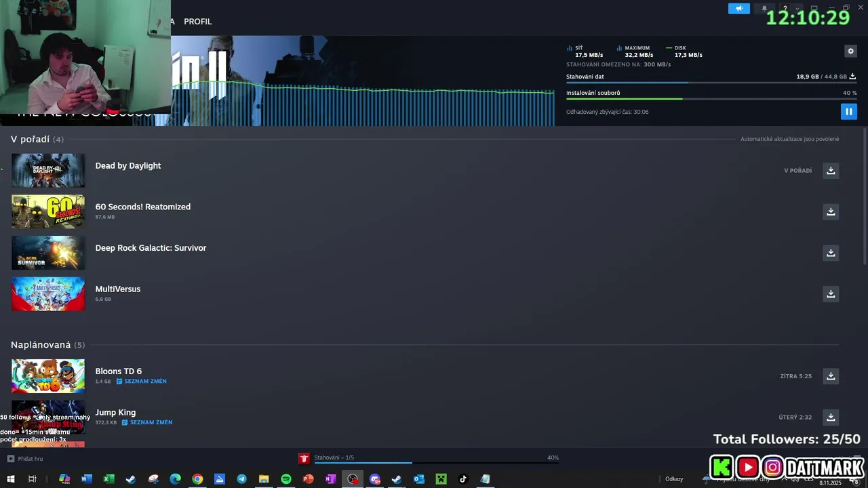Click Přidat hru button
Image resolution: width=868 pixels, height=488 pixels.
click(25, 459)
